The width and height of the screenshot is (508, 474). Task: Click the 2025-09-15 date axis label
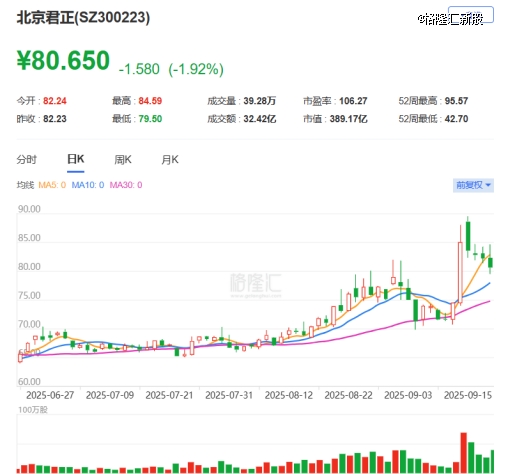(x=468, y=395)
